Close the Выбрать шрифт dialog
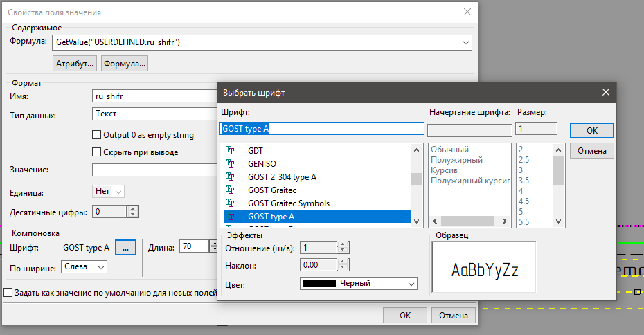Viewport: 644px width, 335px height. pos(605,92)
